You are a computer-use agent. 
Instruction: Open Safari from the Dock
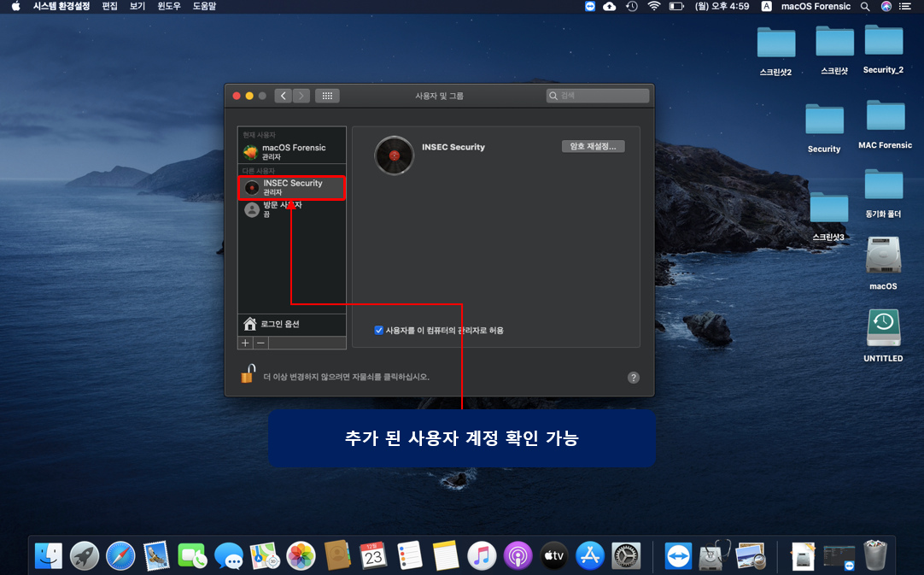120,556
